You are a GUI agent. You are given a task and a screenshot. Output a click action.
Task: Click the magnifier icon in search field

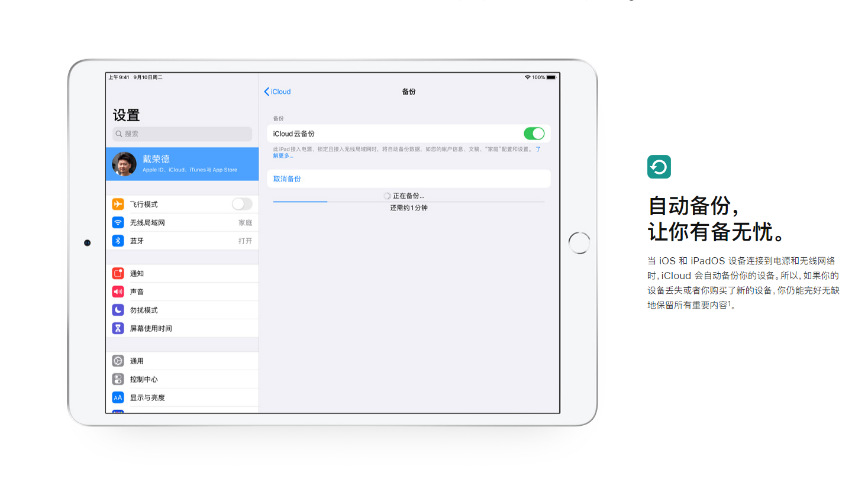[x=119, y=134]
